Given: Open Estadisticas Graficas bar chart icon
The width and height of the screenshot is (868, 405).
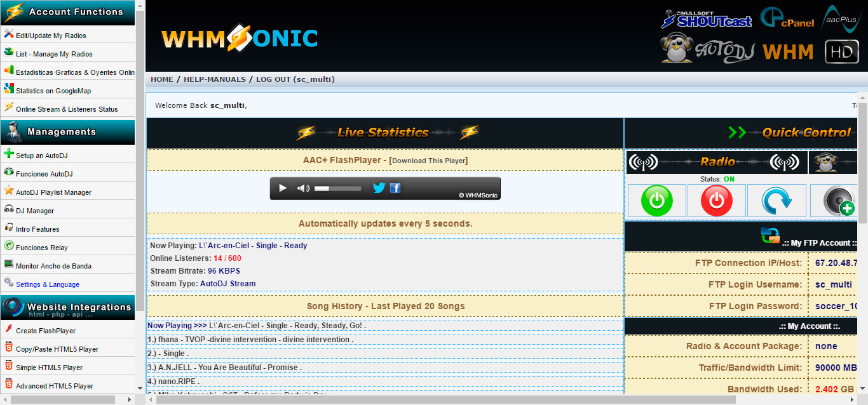Looking at the screenshot, I should [9, 71].
